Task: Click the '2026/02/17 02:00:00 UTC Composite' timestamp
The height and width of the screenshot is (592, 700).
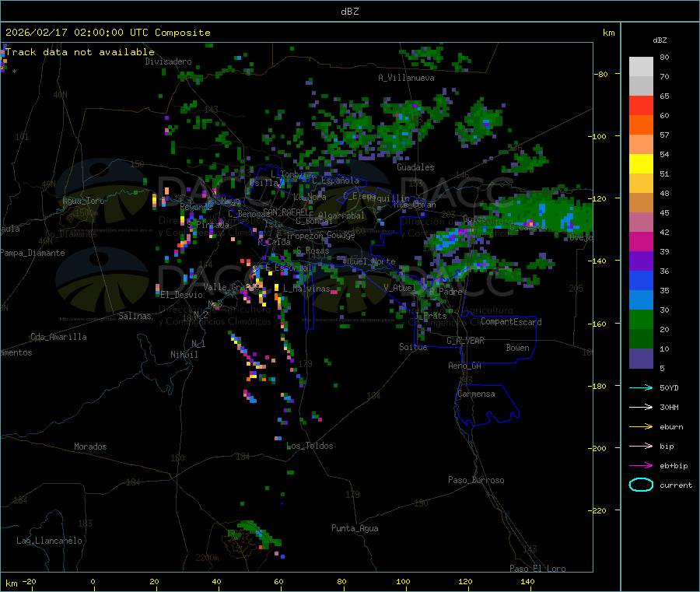Action: point(107,33)
